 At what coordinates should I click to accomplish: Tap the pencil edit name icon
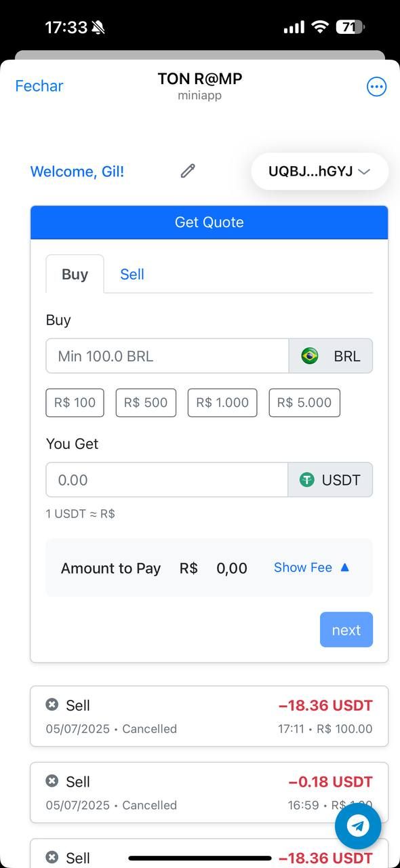click(188, 171)
